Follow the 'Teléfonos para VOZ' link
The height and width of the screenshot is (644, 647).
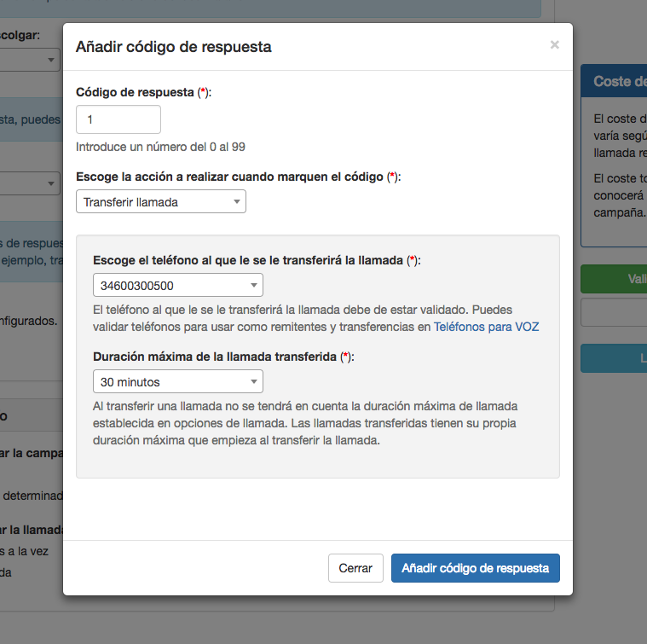click(x=486, y=326)
